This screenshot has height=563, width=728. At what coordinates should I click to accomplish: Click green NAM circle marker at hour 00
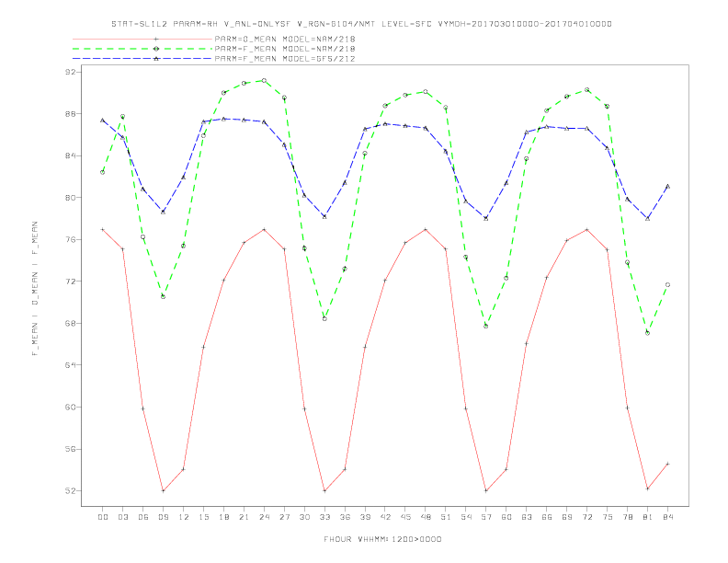(103, 172)
